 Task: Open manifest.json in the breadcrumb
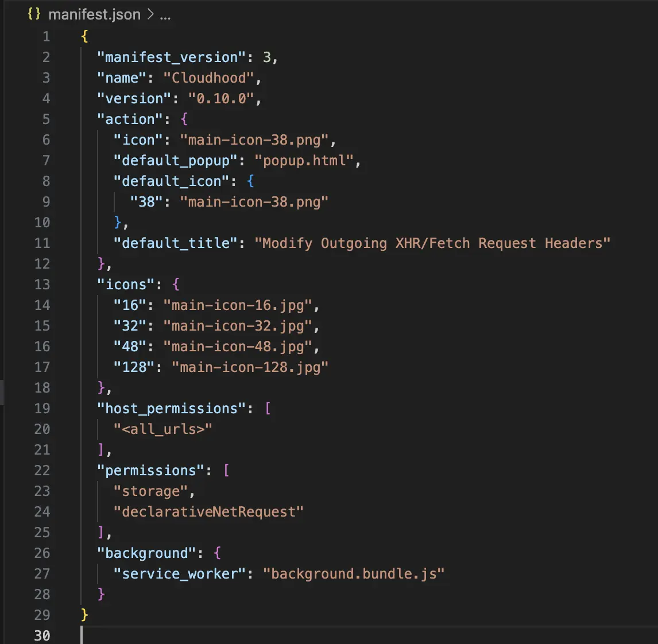[94, 15]
